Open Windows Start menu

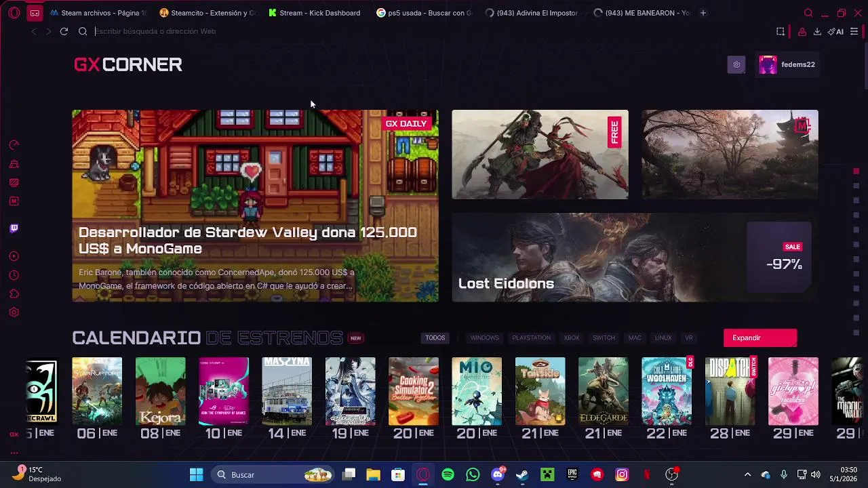coord(196,474)
